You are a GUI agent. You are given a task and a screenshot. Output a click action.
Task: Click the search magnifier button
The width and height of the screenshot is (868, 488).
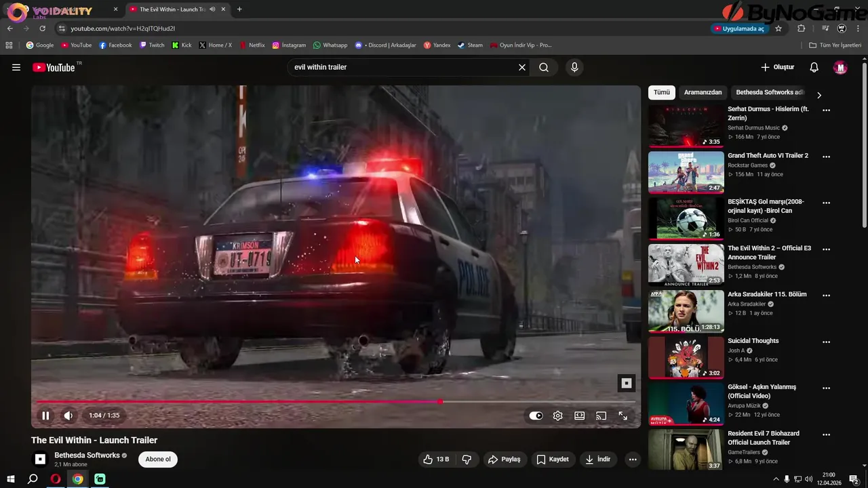point(544,67)
